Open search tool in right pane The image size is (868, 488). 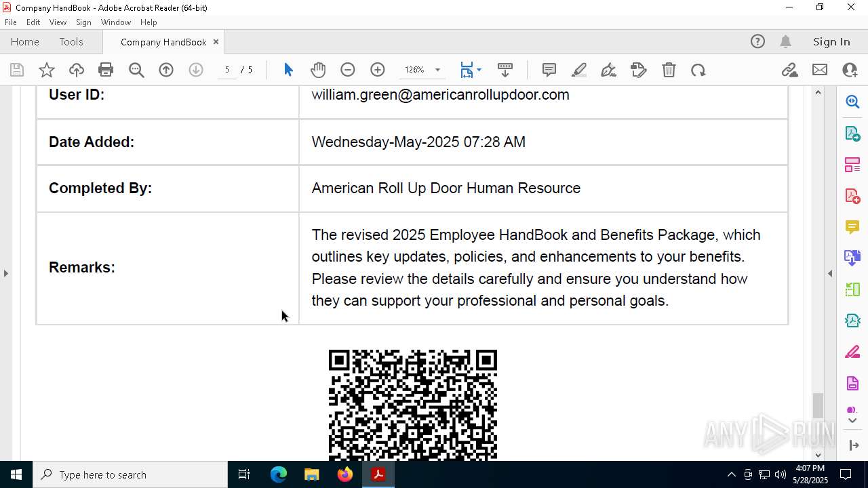pos(852,102)
